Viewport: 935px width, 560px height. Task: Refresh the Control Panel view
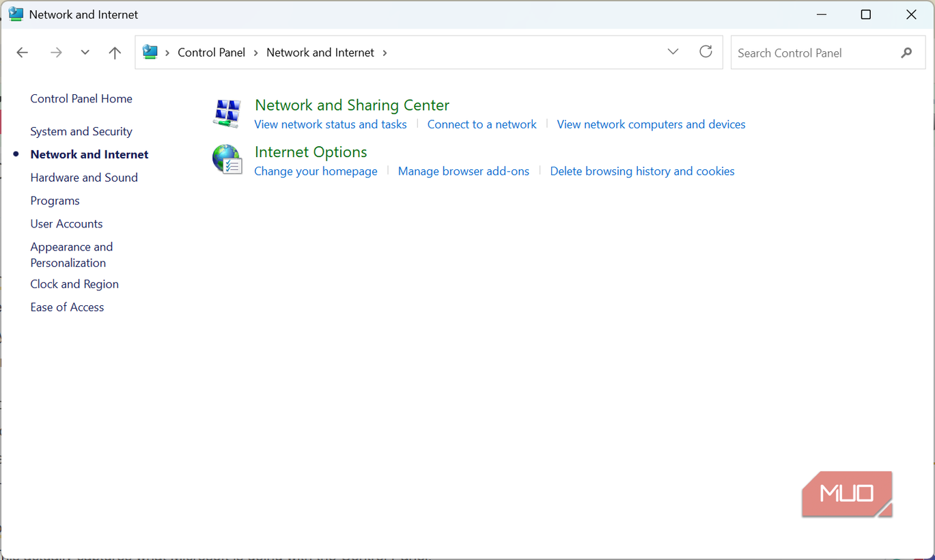pyautogui.click(x=706, y=52)
